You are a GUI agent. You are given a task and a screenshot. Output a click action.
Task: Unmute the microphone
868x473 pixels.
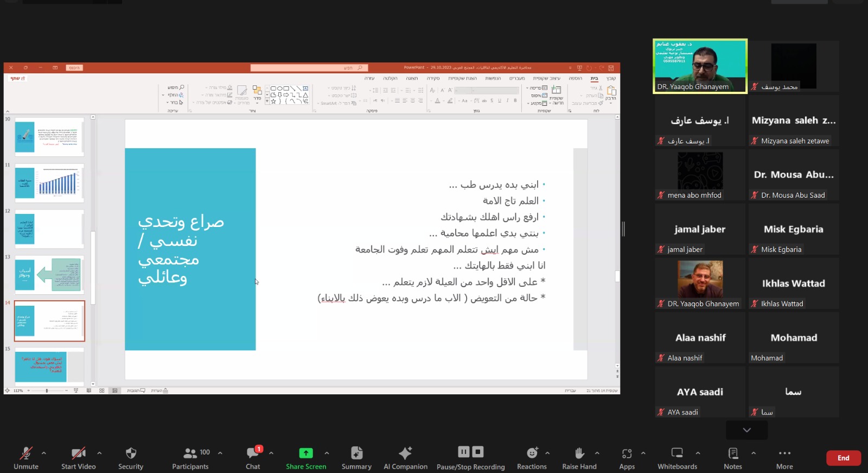(x=26, y=453)
